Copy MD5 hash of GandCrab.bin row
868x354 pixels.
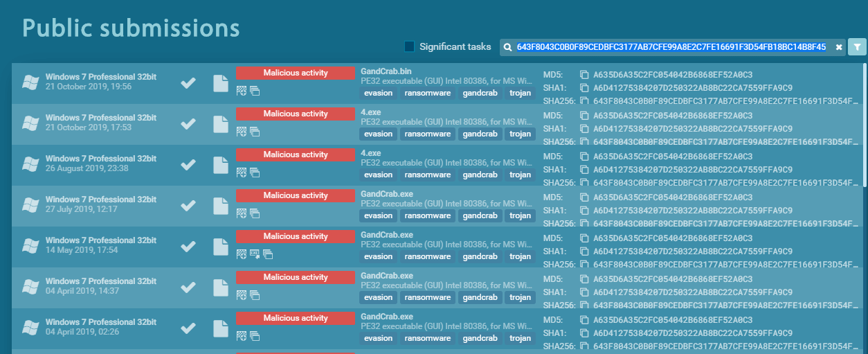pyautogui.click(x=584, y=75)
